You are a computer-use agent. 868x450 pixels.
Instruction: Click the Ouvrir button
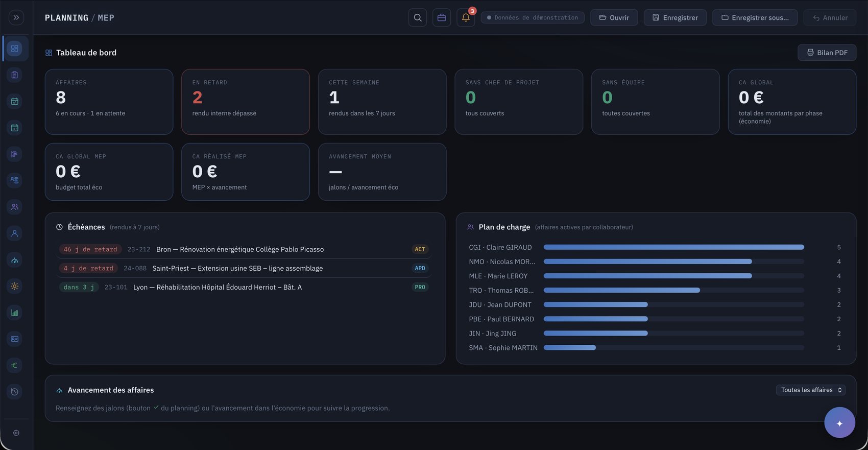[614, 17]
